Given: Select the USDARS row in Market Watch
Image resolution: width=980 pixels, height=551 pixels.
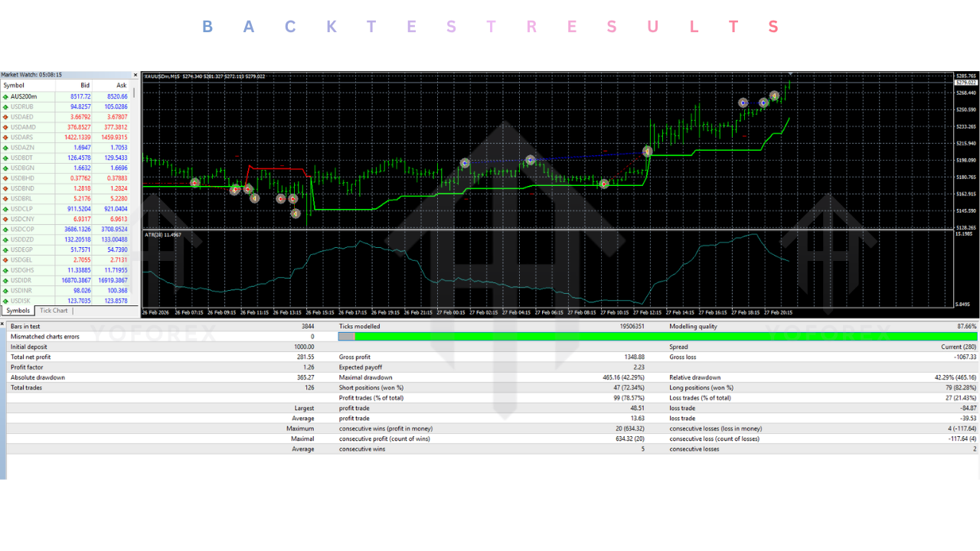Looking at the screenshot, I should pyautogui.click(x=46, y=137).
